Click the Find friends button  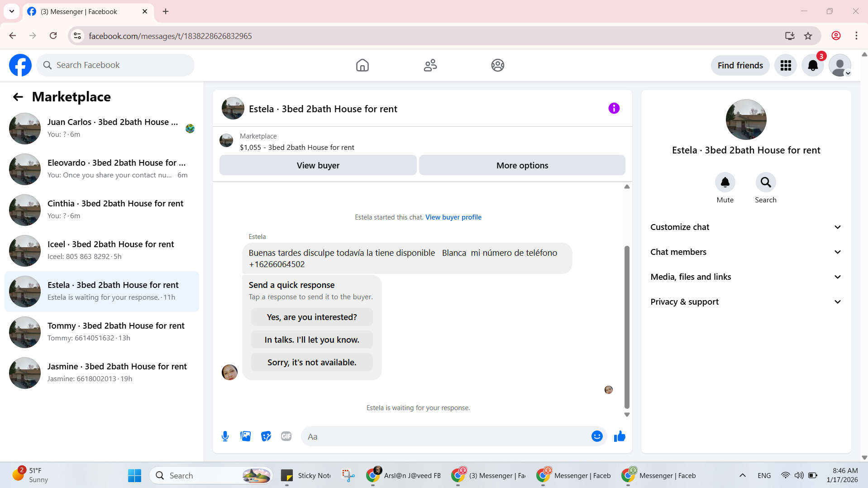coord(740,65)
